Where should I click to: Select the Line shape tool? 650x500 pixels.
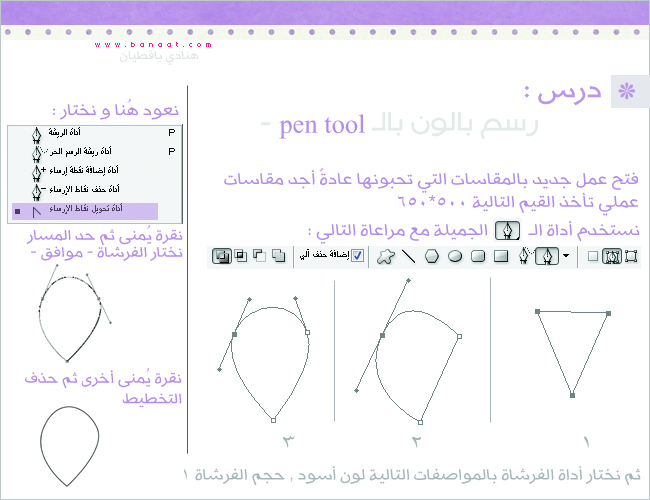point(408,256)
